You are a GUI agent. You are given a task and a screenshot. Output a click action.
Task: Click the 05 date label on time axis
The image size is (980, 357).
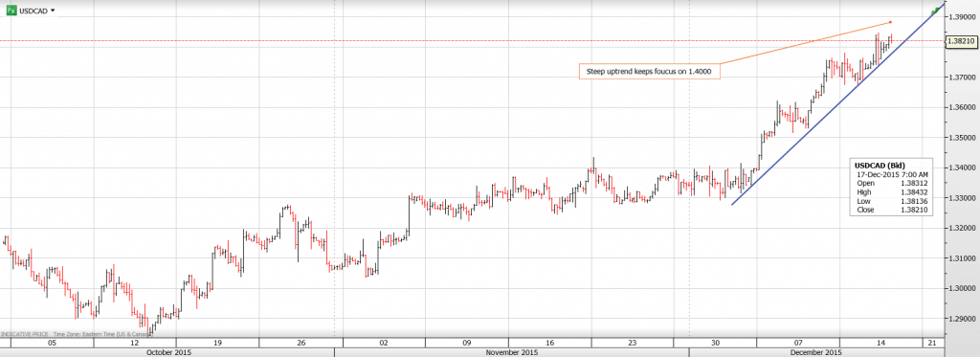(52, 343)
